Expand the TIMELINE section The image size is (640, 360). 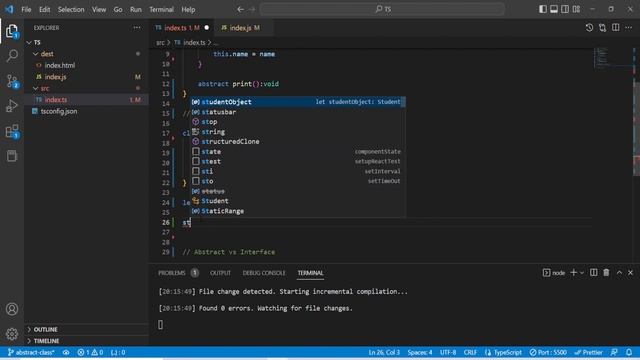coord(87,341)
